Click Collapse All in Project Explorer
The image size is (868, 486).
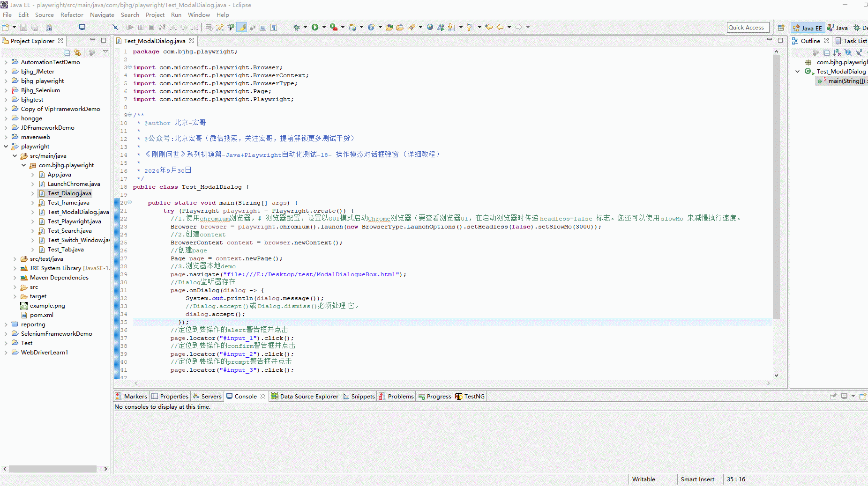67,52
